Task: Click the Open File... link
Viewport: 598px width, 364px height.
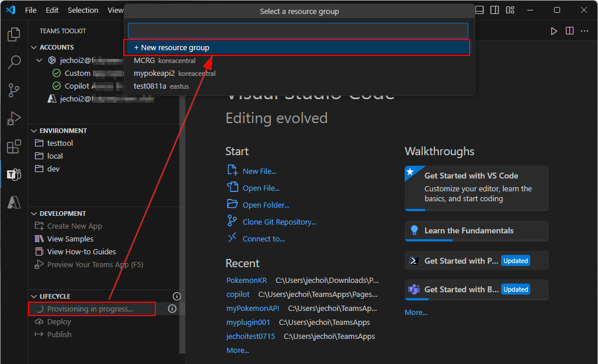Action: click(261, 188)
